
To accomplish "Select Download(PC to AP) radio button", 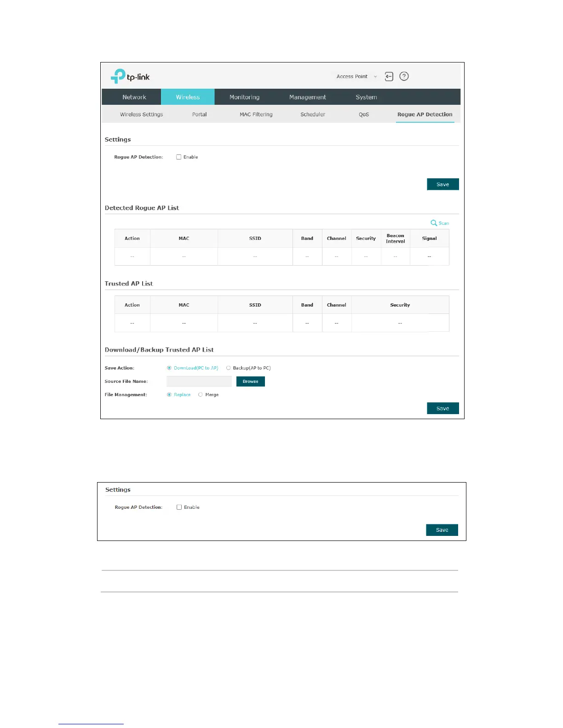I will click(169, 368).
